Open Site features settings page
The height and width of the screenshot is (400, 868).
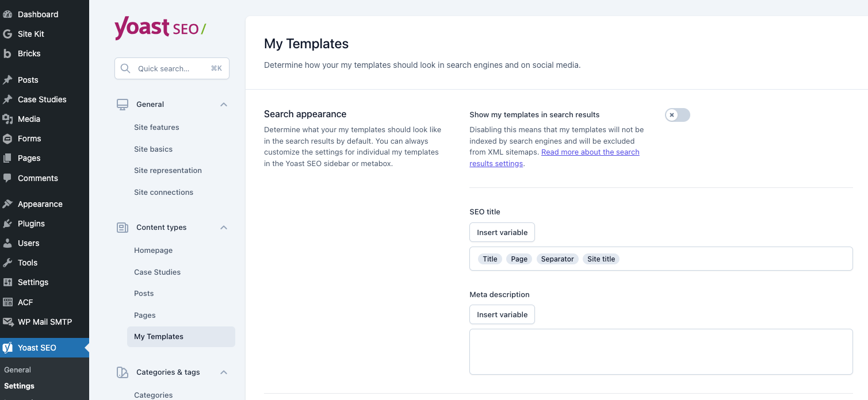tap(156, 128)
